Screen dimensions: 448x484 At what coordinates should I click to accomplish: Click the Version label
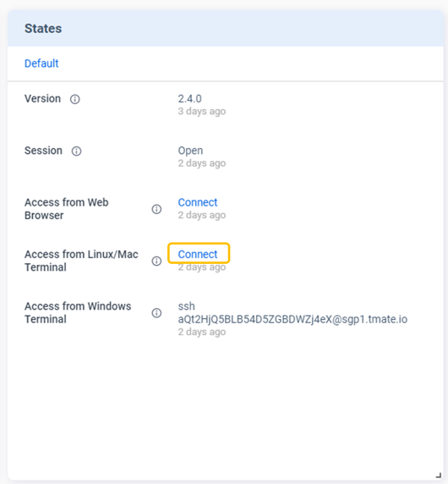[x=42, y=99]
